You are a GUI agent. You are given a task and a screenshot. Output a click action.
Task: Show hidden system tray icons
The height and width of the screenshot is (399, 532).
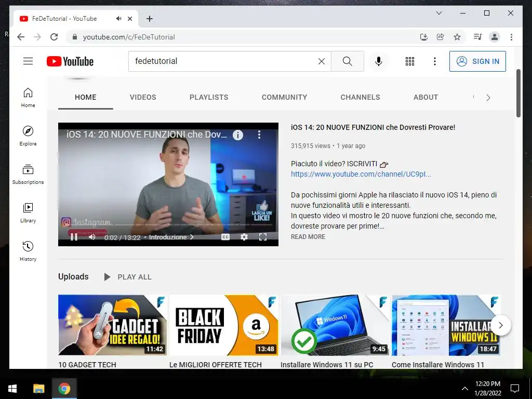[x=465, y=389]
